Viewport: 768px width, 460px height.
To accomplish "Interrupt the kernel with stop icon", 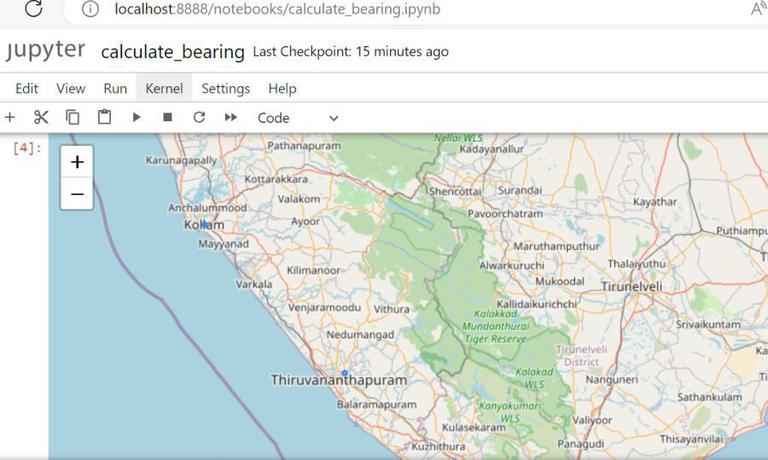I will 167,117.
